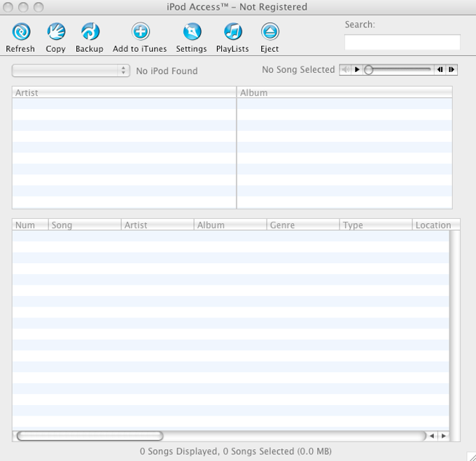Viewport: 476px width, 461px height.
Task: Open the Backup tool
Action: 90,31
